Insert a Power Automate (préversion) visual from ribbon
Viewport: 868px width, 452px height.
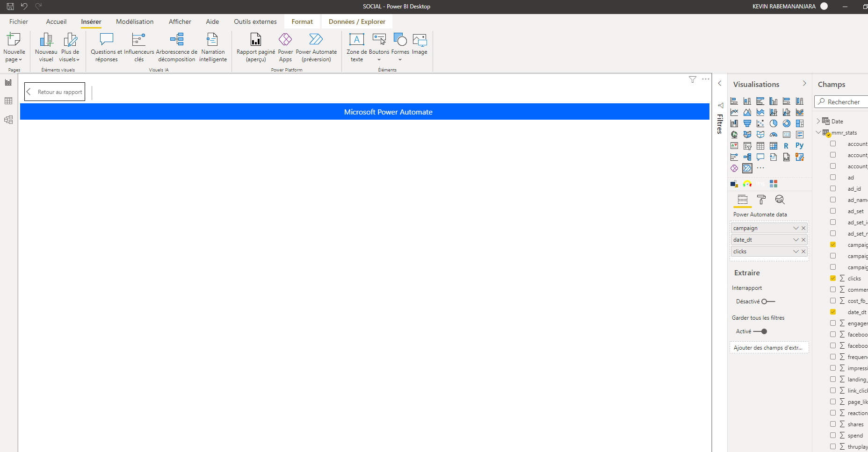point(316,47)
